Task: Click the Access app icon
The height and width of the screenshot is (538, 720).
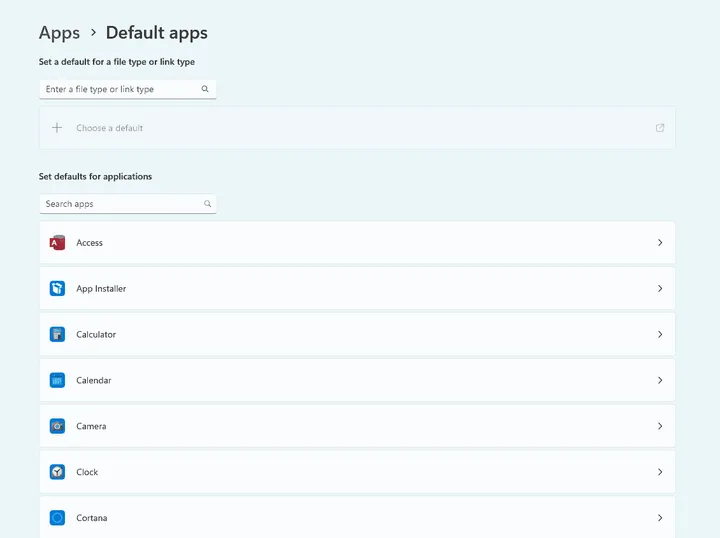Action: pyautogui.click(x=57, y=243)
